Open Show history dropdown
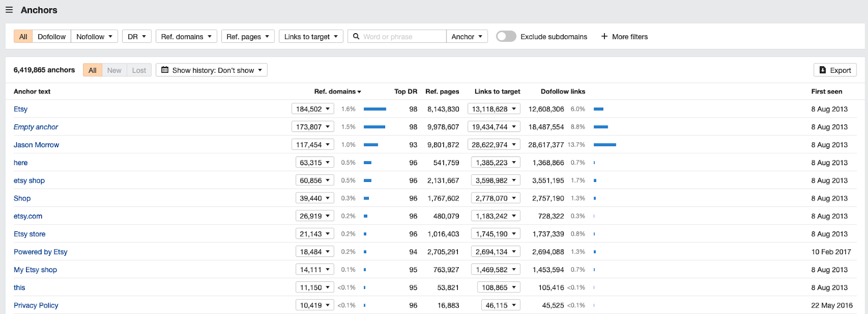The height and width of the screenshot is (314, 868). [x=212, y=70]
